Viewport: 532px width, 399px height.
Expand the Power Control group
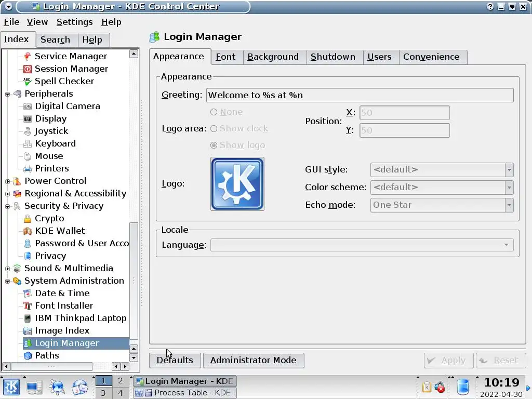[7, 181]
